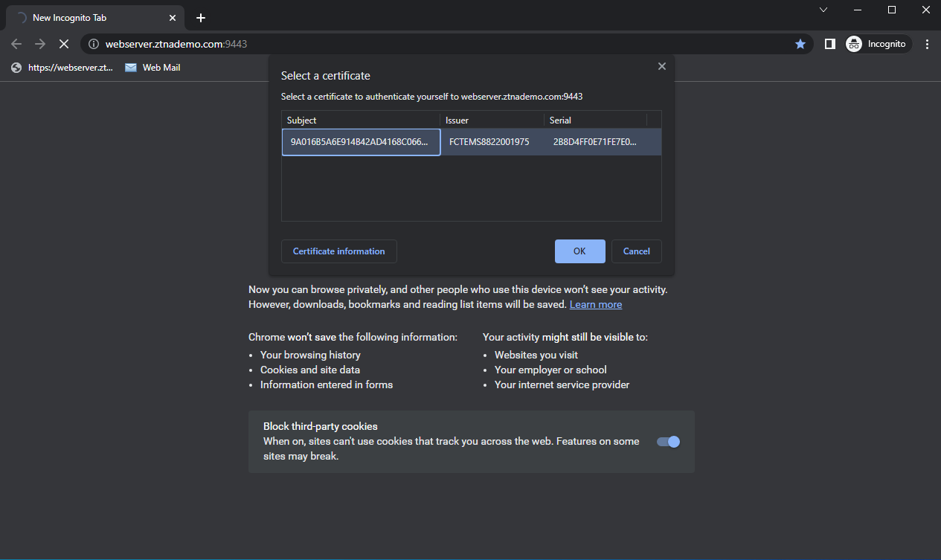This screenshot has height=560, width=941.
Task: Close the certificate dialog with X
Action: click(x=661, y=66)
